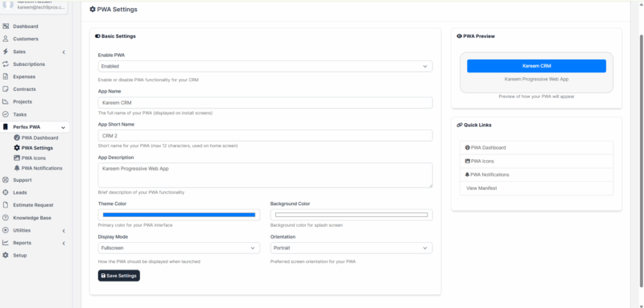
Task: Click the blue Theme Color swatch
Action: 179,215
